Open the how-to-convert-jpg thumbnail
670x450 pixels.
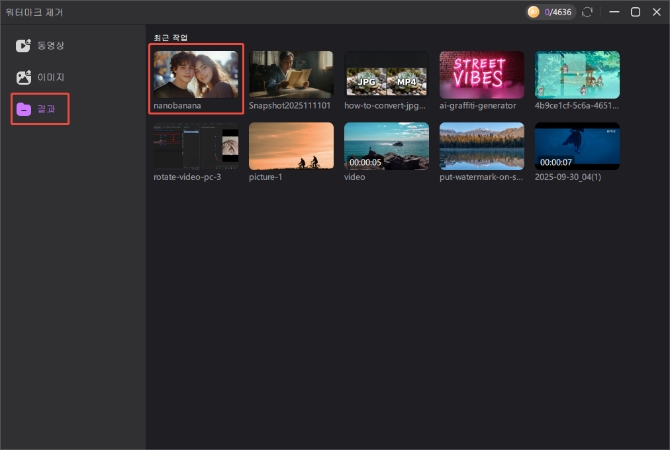click(x=386, y=74)
